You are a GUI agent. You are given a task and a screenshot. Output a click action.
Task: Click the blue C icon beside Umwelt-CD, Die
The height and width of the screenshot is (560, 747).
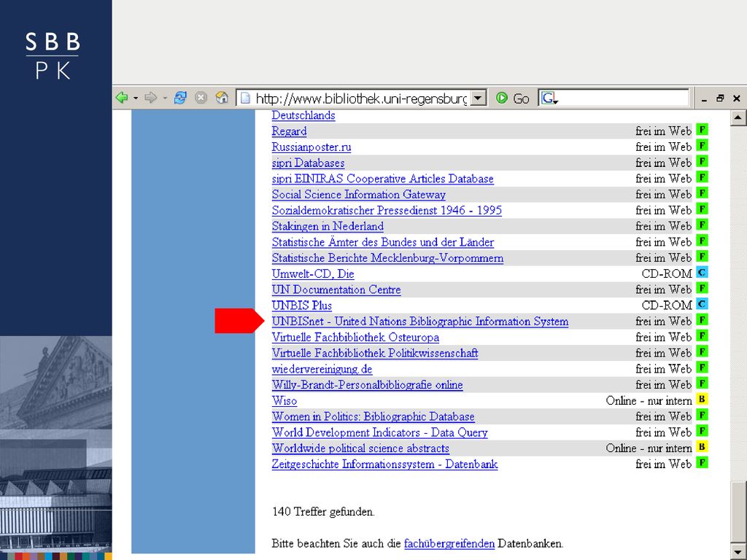click(x=702, y=272)
